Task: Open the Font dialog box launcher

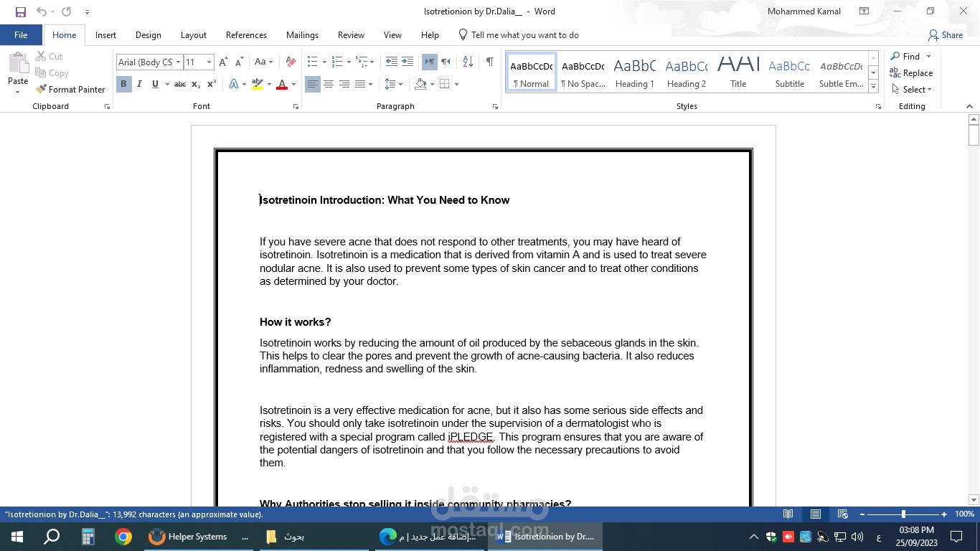Action: pos(296,106)
